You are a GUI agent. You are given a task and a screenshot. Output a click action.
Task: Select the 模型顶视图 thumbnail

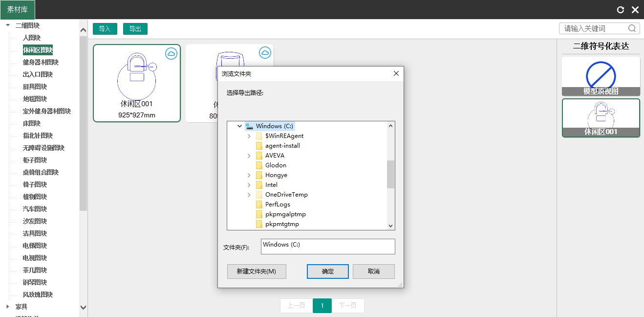601,76
